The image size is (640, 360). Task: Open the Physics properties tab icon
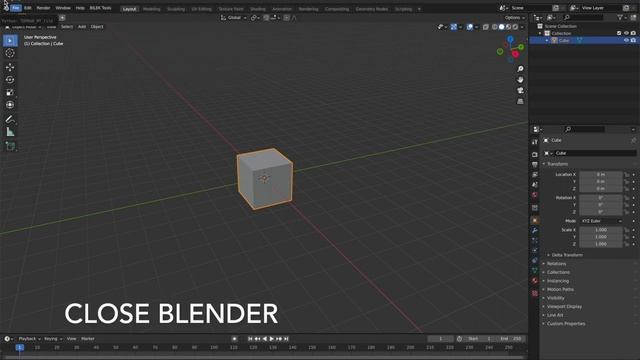click(x=535, y=250)
